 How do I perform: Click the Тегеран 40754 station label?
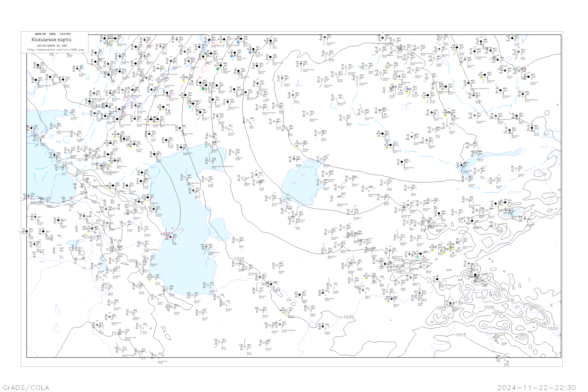click(177, 313)
